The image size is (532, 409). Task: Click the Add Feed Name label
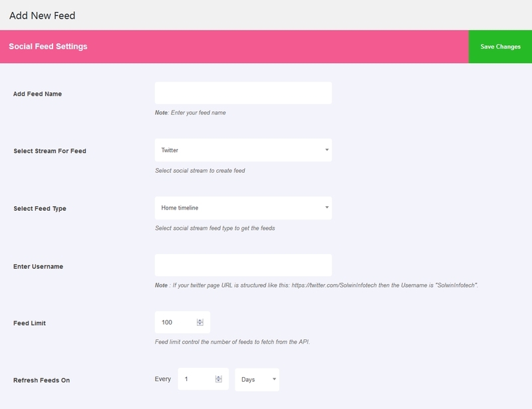(37, 94)
